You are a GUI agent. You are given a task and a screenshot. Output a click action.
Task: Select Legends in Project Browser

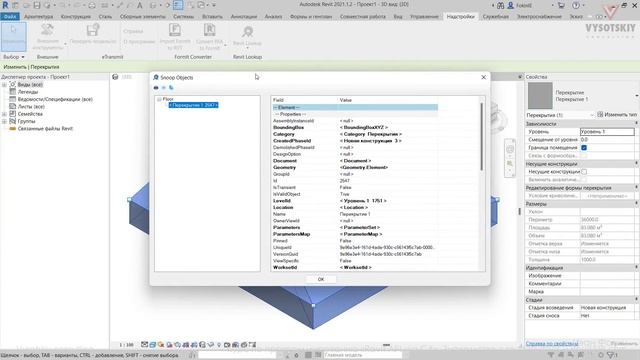tap(28, 92)
